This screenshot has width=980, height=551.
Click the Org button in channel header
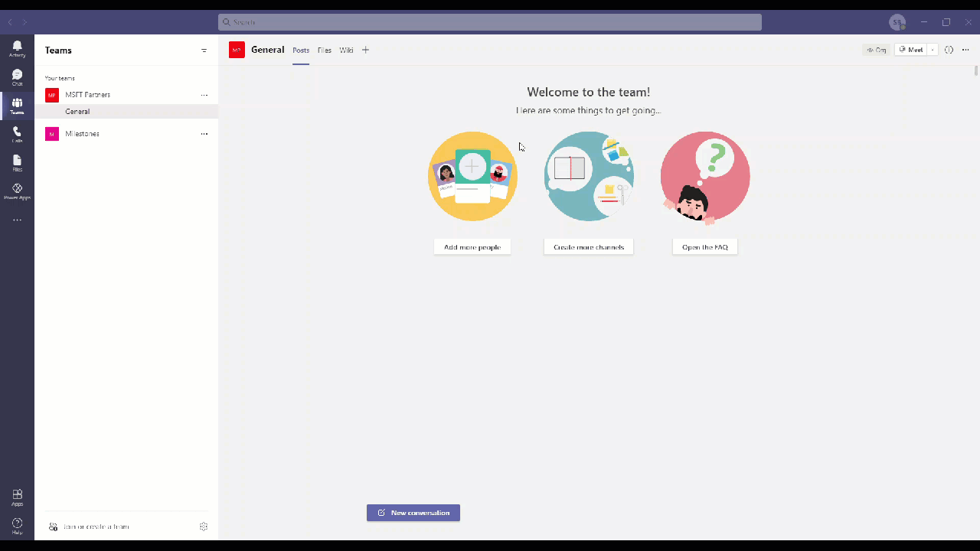click(877, 50)
